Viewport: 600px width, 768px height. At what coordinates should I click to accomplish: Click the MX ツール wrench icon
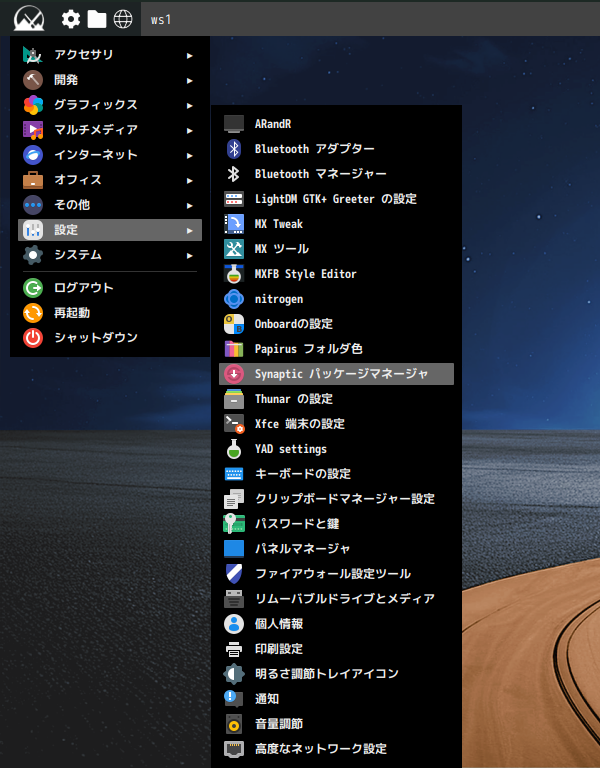click(x=234, y=249)
